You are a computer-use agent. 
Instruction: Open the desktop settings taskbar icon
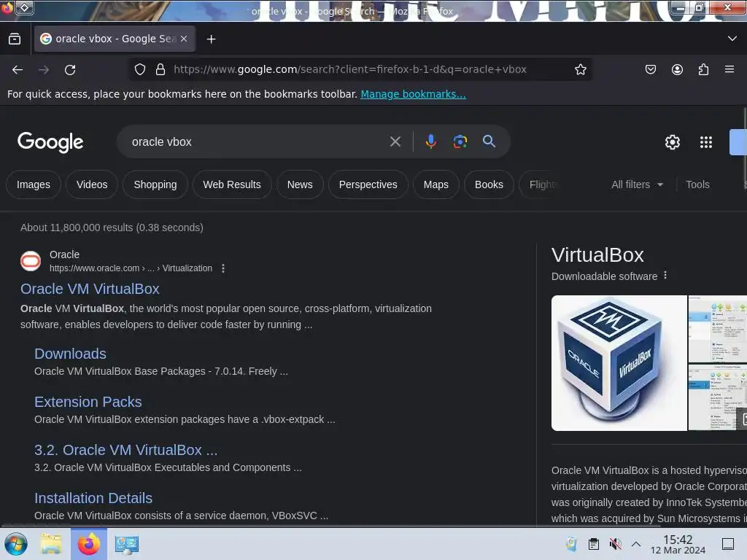[127, 544]
